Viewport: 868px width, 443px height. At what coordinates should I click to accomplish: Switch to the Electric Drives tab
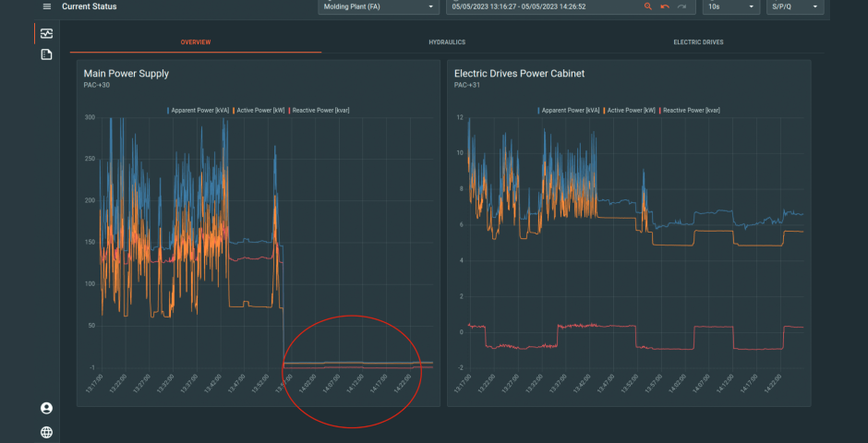coord(698,42)
